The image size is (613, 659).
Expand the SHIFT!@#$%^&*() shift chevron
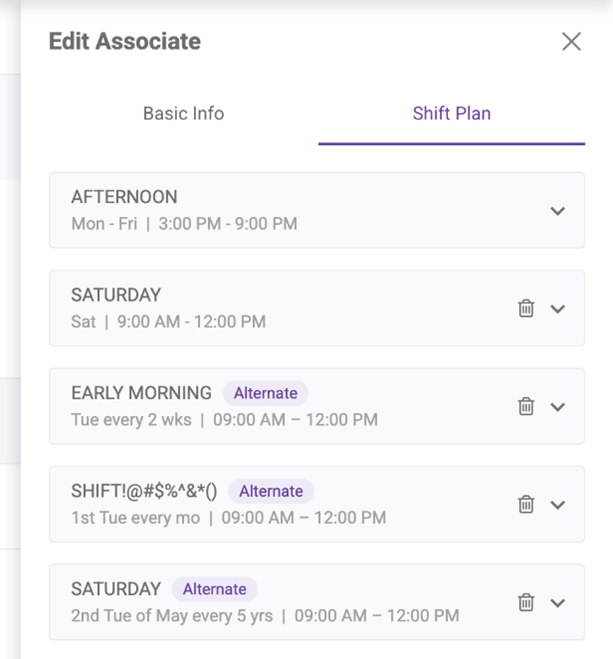(558, 504)
